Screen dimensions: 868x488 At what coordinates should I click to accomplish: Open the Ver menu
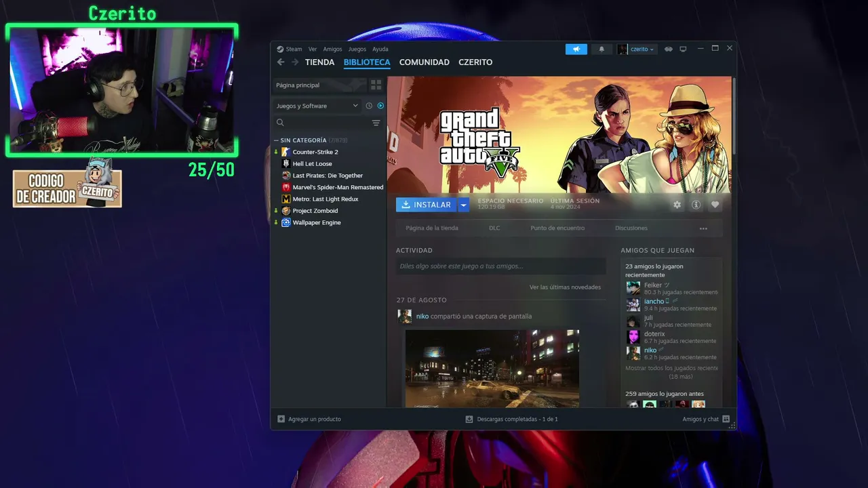tap(313, 49)
